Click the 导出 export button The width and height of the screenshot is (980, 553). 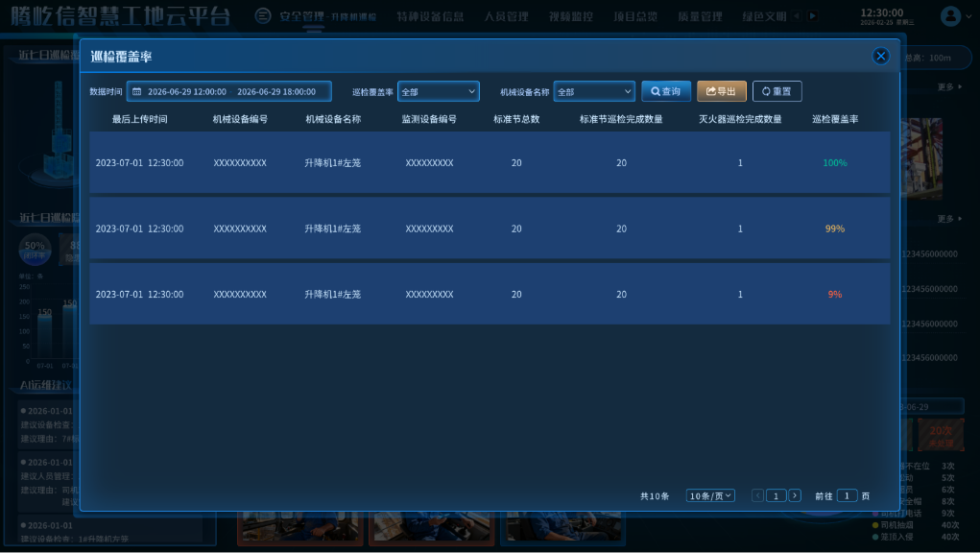click(721, 91)
